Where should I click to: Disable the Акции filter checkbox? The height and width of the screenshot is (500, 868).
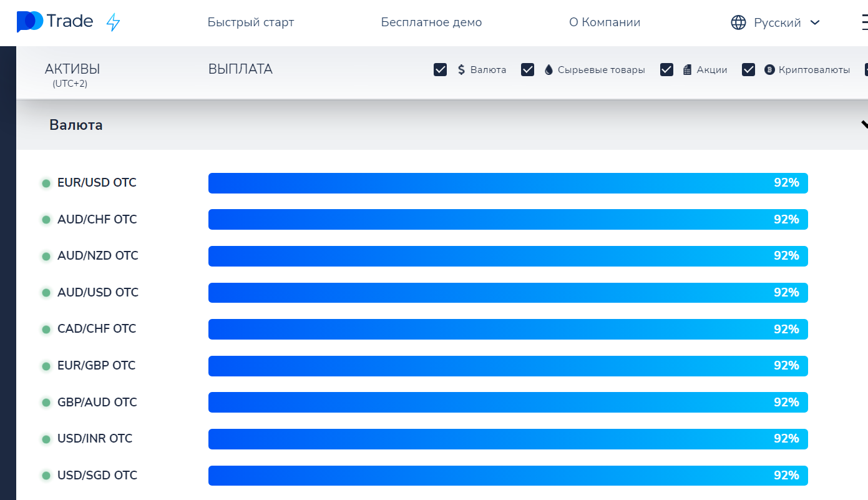[x=666, y=70]
